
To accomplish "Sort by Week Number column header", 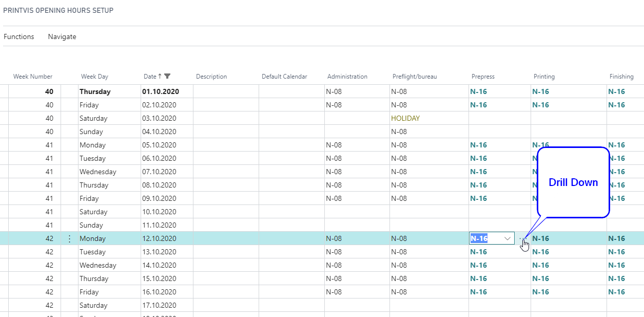I will point(33,77).
